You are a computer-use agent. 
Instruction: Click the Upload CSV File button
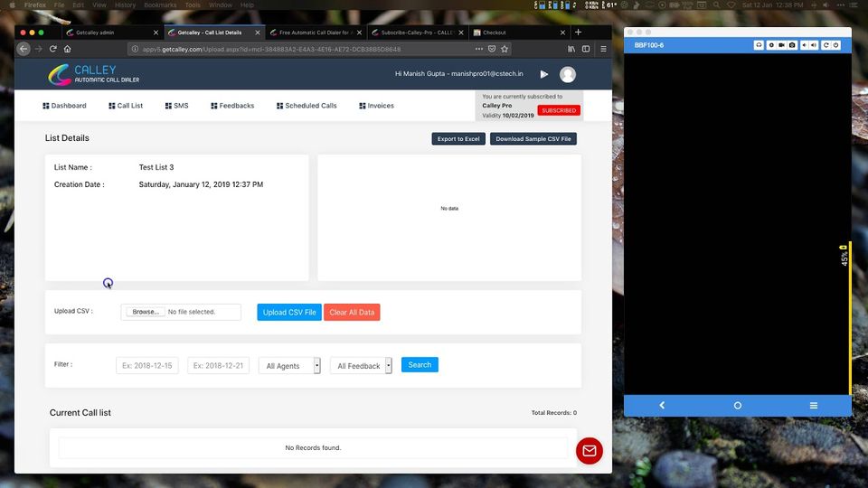click(x=289, y=312)
